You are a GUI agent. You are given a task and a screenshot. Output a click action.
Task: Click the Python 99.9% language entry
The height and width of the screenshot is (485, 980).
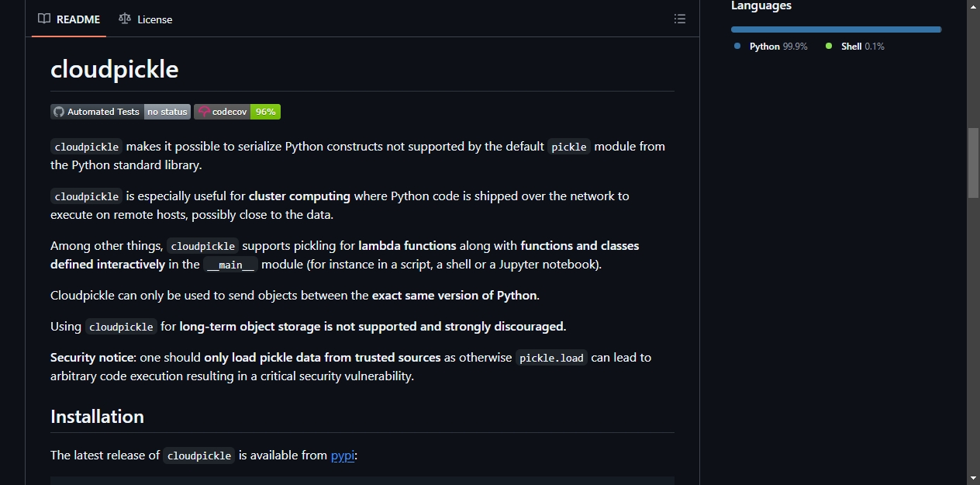pyautogui.click(x=771, y=47)
